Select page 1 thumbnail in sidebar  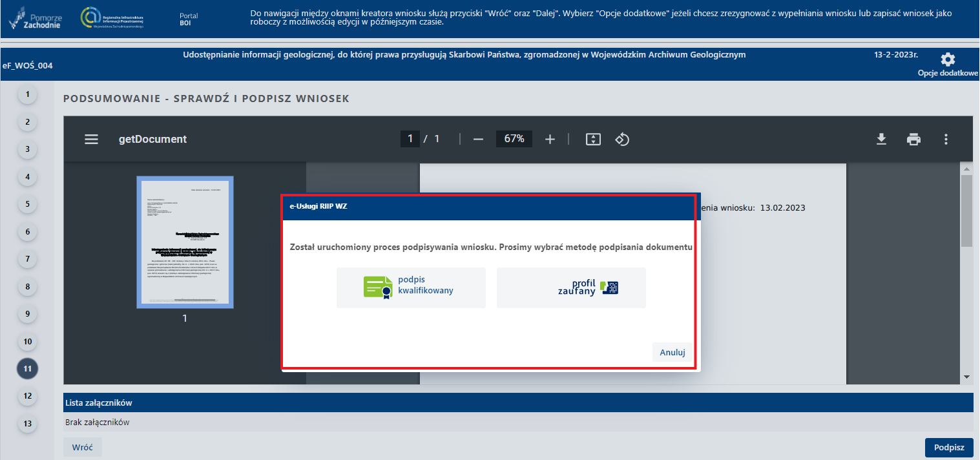185,242
